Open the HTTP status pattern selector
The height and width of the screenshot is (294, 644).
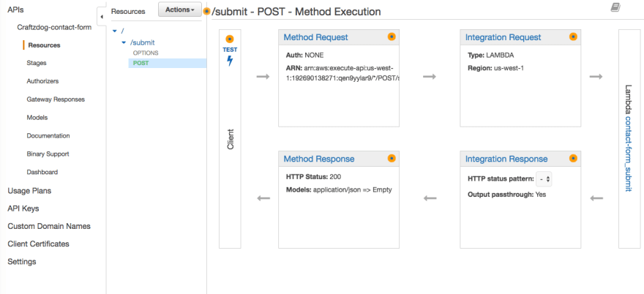(x=544, y=179)
